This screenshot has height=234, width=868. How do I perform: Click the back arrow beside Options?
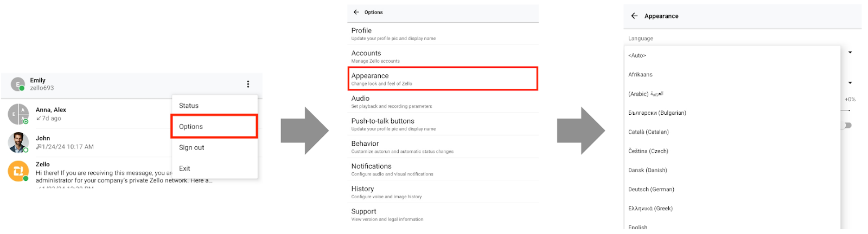tap(356, 12)
